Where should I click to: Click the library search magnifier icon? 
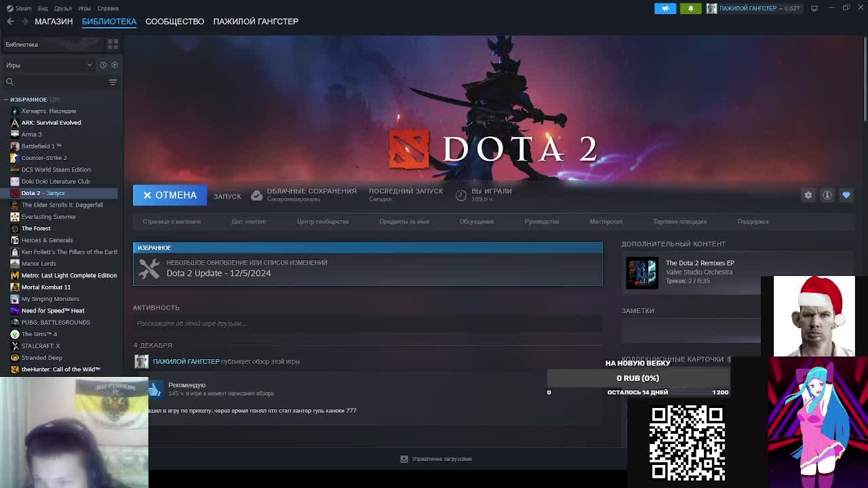(x=9, y=82)
